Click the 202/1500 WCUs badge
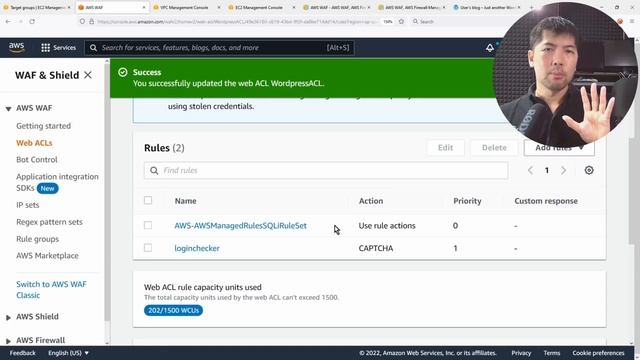The width and height of the screenshot is (640, 360). click(173, 310)
